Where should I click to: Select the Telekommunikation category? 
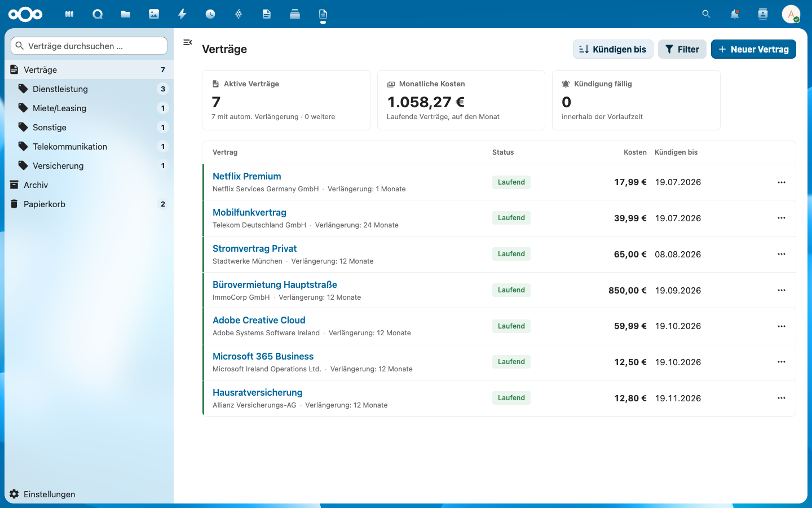(x=89, y=146)
